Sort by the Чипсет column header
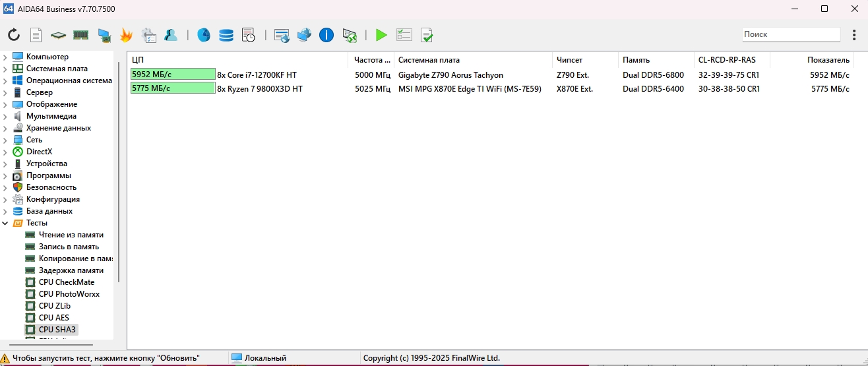 click(585, 60)
